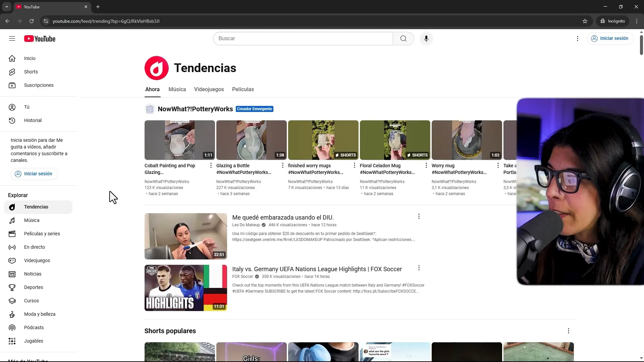This screenshot has height=362, width=644.
Task: Open Música in Explorar list
Action: pyautogui.click(x=38, y=220)
